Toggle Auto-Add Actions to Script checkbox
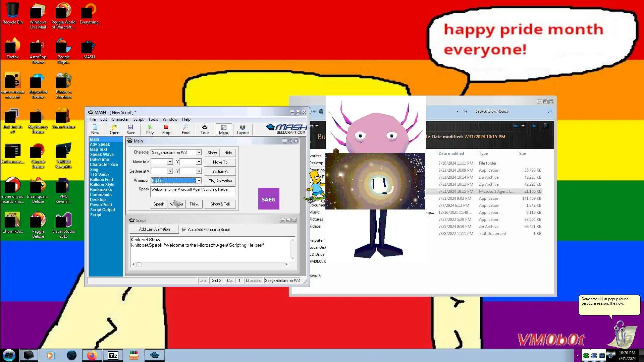 click(x=184, y=230)
